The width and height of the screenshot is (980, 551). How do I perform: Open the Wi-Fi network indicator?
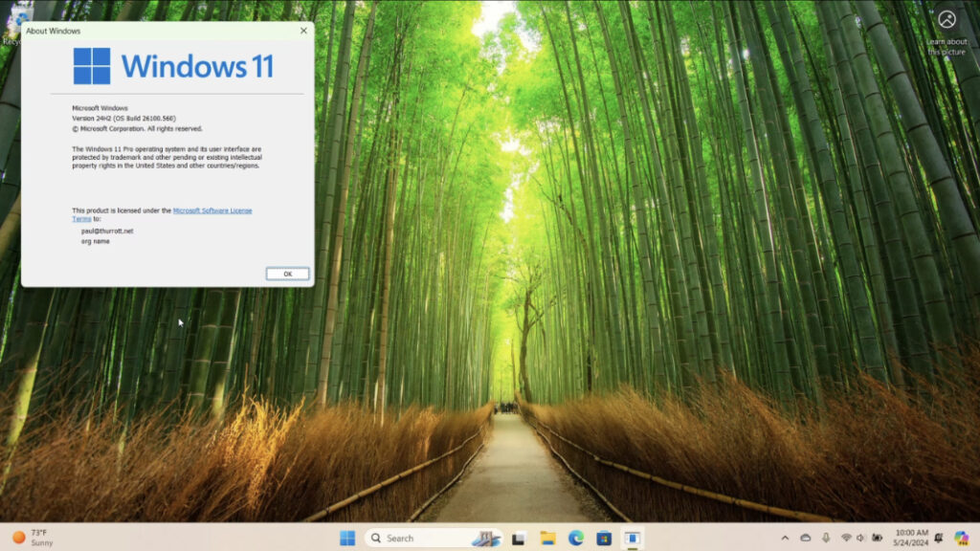pyautogui.click(x=847, y=538)
